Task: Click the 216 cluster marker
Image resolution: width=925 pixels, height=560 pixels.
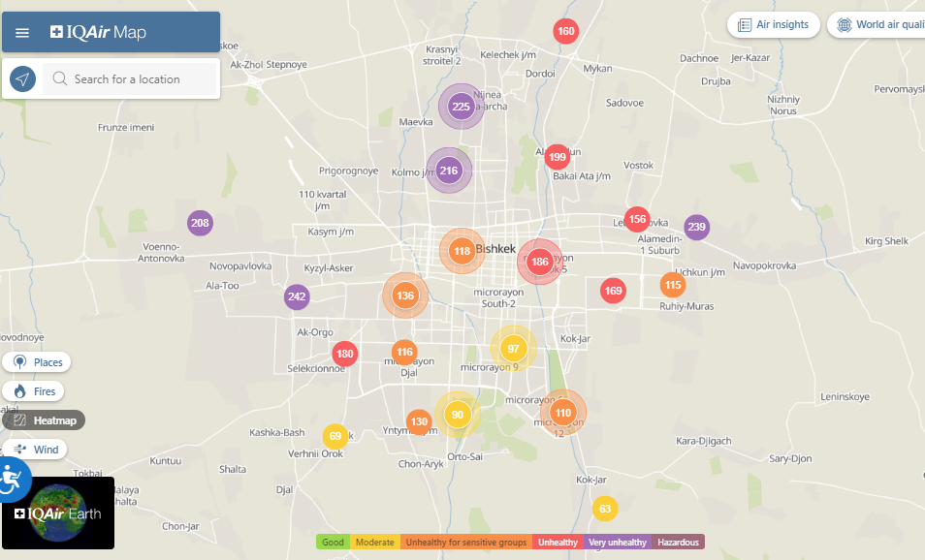Action: pos(448,171)
